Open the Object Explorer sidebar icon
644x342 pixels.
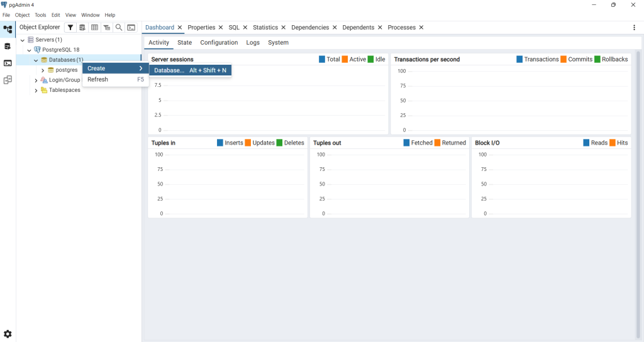pos(8,29)
